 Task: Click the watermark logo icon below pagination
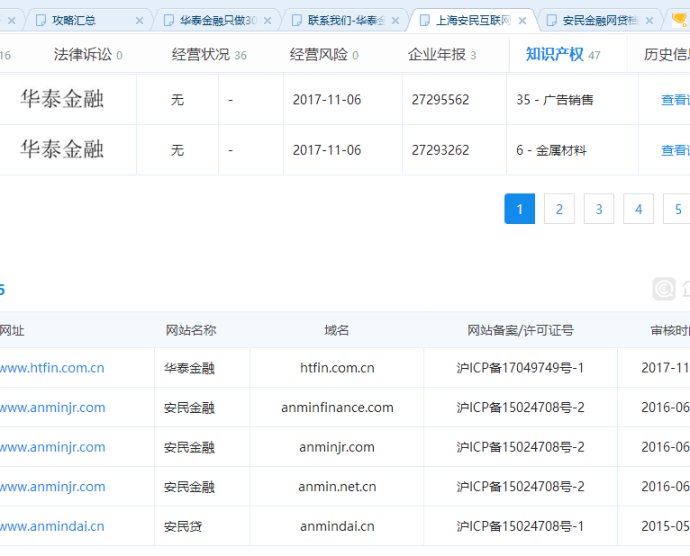[664, 289]
